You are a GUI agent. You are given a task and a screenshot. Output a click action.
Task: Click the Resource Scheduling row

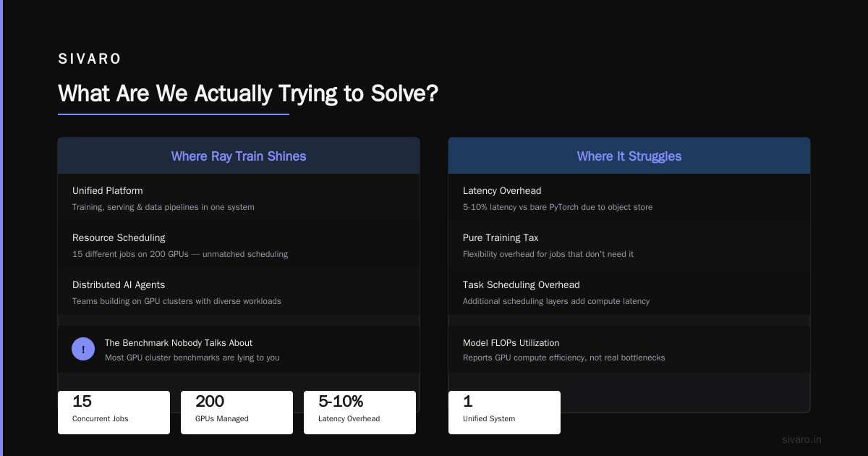[x=239, y=245]
